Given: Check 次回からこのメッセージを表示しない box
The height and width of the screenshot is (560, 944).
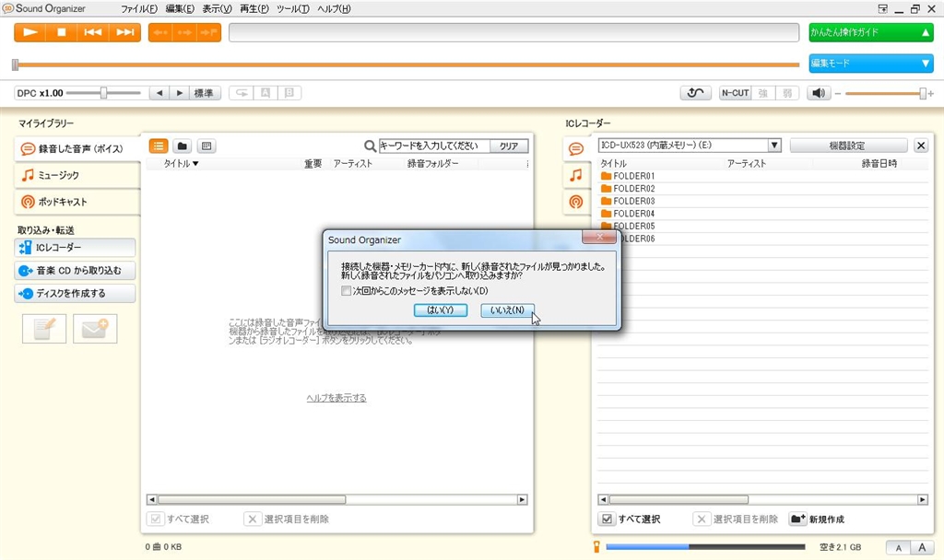Looking at the screenshot, I should click(347, 290).
